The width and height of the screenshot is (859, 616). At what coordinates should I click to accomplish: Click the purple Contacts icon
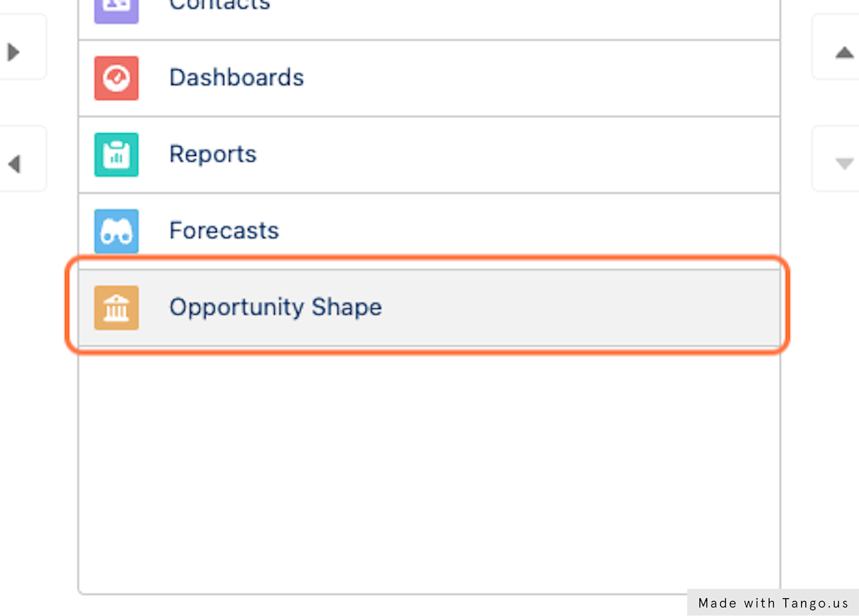(116, 7)
